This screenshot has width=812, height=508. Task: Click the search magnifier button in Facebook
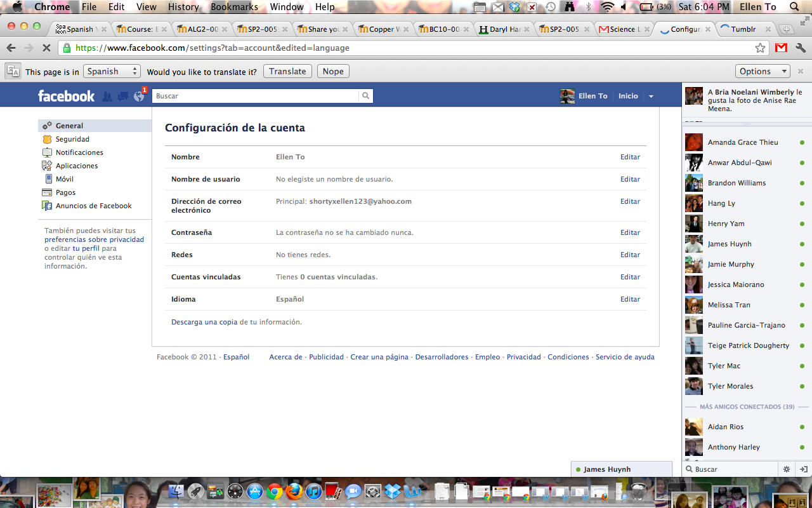pos(365,96)
